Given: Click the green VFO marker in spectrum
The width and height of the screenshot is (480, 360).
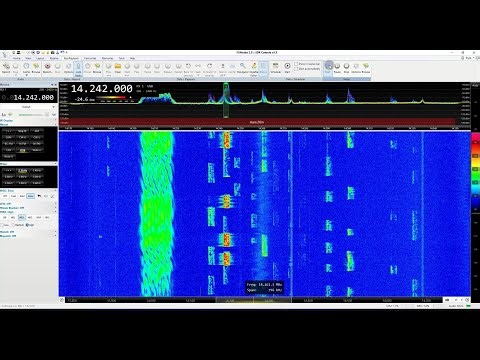Looking at the screenshot, I should pyautogui.click(x=226, y=100).
